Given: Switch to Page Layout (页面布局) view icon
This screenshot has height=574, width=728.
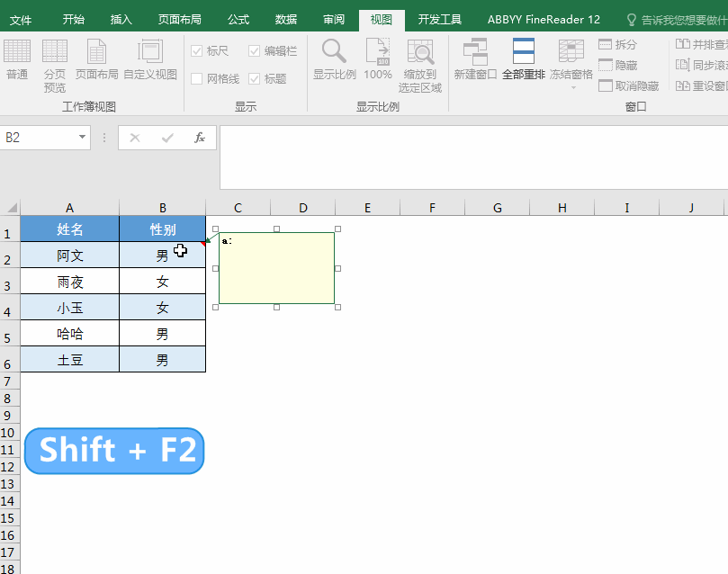Looking at the screenshot, I should pos(96,59).
